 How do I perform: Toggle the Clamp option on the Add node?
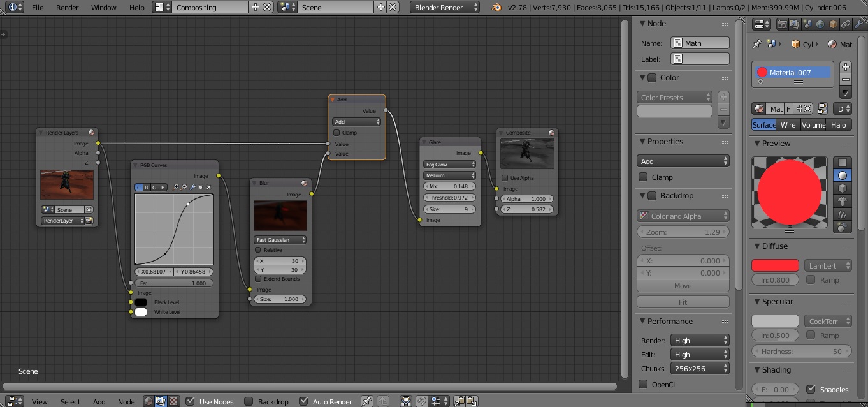[x=336, y=133]
